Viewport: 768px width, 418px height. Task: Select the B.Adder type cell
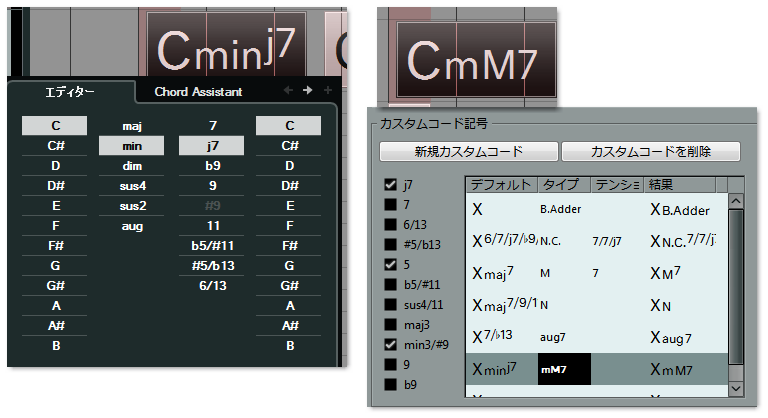click(564, 209)
